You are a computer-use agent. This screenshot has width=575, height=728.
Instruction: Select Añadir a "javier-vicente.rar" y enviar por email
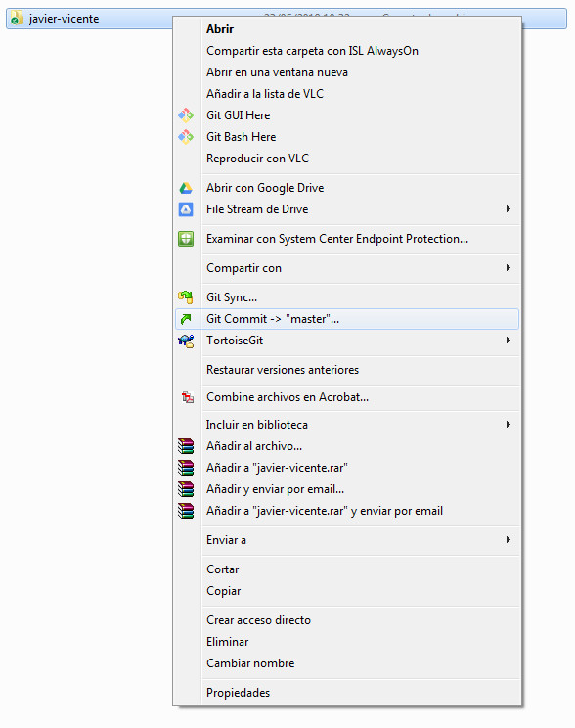coord(347,511)
